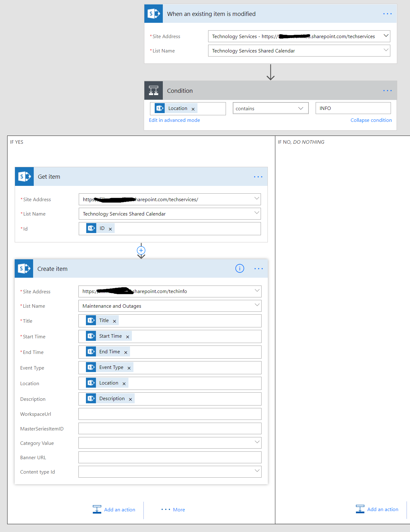Remove the Description token
Screen dimensions: 410x532
click(130, 399)
